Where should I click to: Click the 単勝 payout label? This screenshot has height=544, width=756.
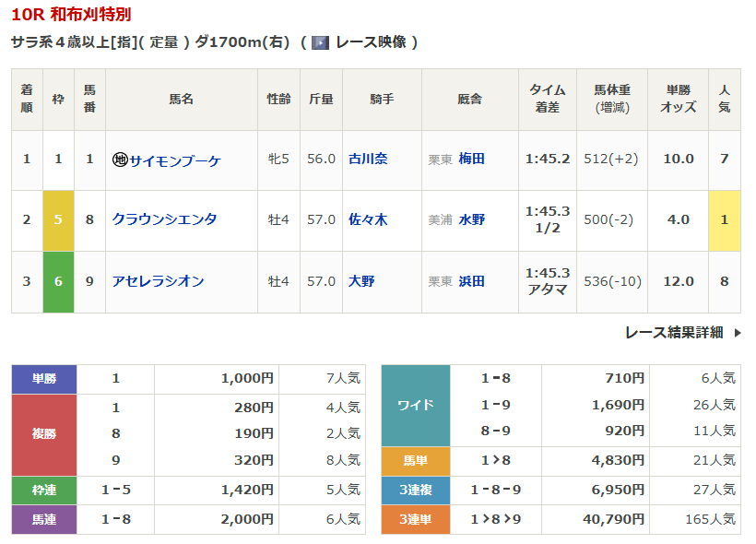(43, 378)
